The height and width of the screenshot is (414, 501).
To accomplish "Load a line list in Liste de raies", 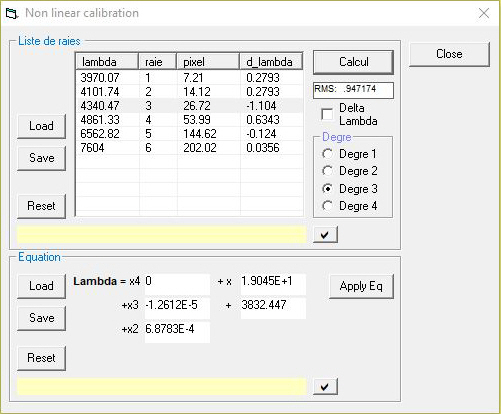I will [41, 126].
